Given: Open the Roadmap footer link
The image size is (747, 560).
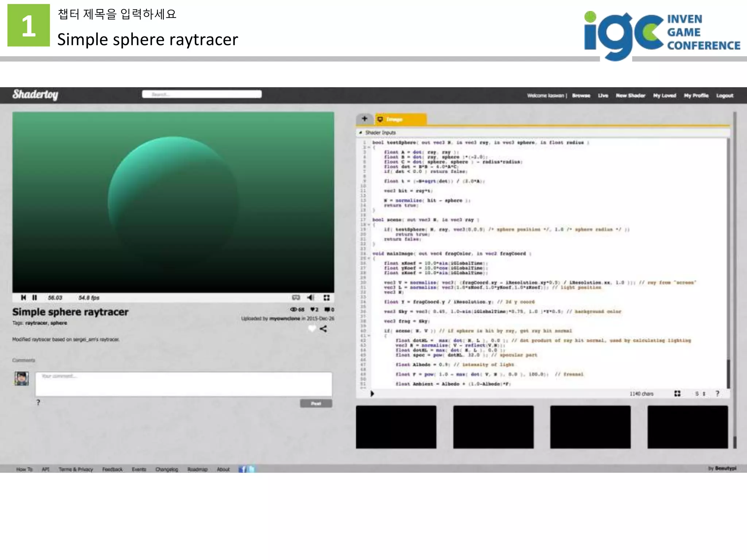Looking at the screenshot, I should pos(197,469).
